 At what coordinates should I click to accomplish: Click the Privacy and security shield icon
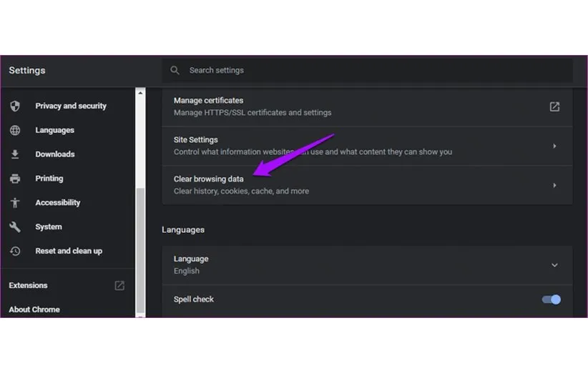tap(15, 106)
